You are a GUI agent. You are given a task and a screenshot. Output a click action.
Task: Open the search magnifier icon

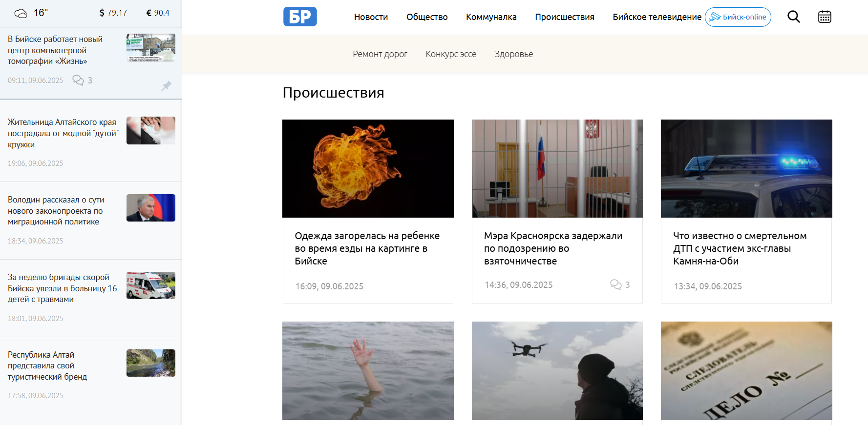(x=794, y=17)
